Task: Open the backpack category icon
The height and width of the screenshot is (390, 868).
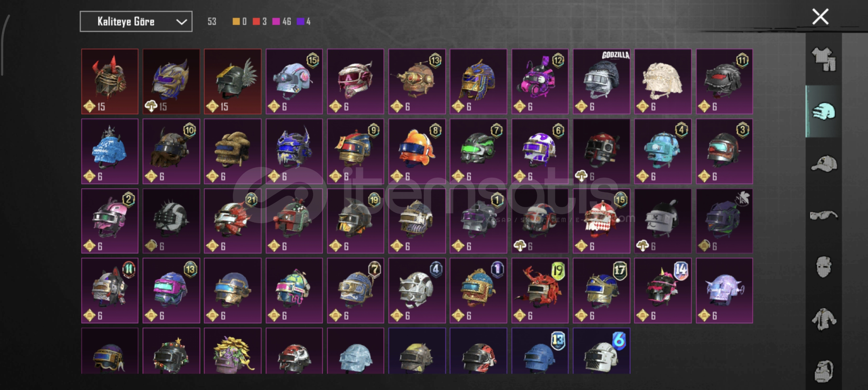Action: (824, 371)
